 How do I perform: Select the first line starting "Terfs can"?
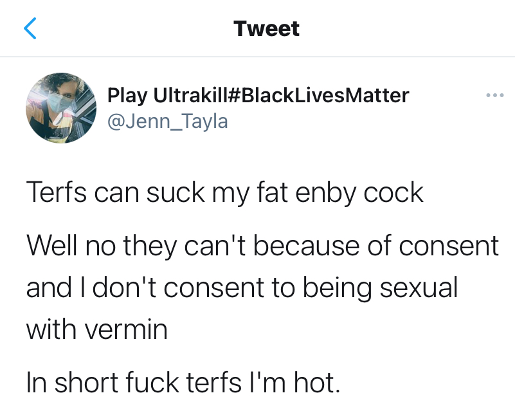(225, 192)
